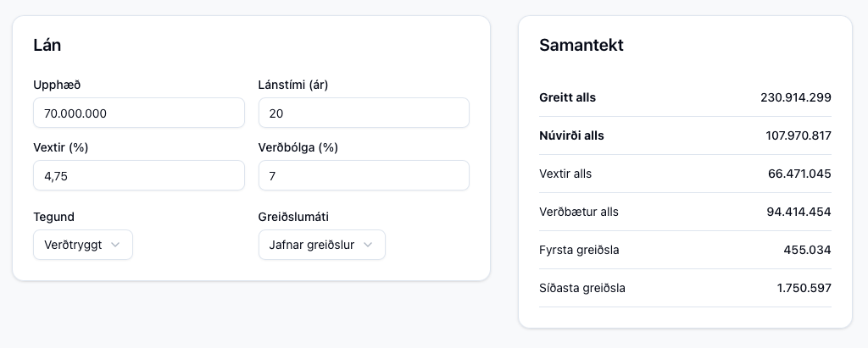Click the Verðbætur alls row label
Viewport: 868px width, 348px height.
pyautogui.click(x=579, y=212)
